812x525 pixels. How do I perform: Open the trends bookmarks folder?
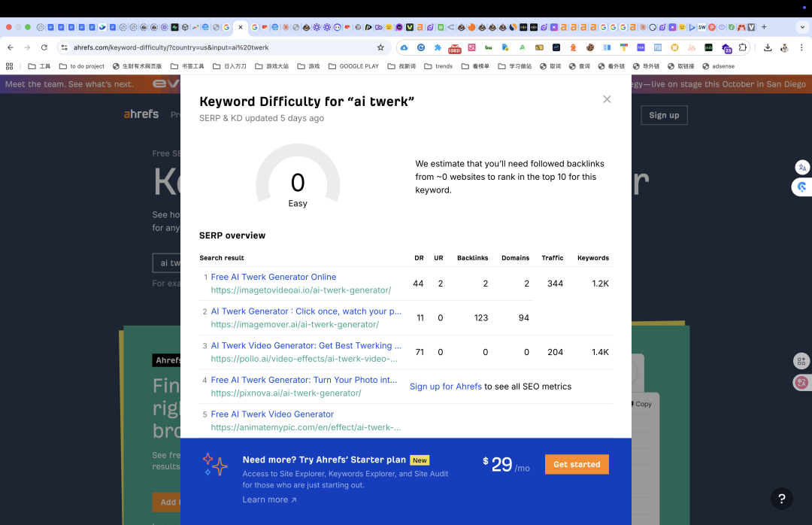438,66
